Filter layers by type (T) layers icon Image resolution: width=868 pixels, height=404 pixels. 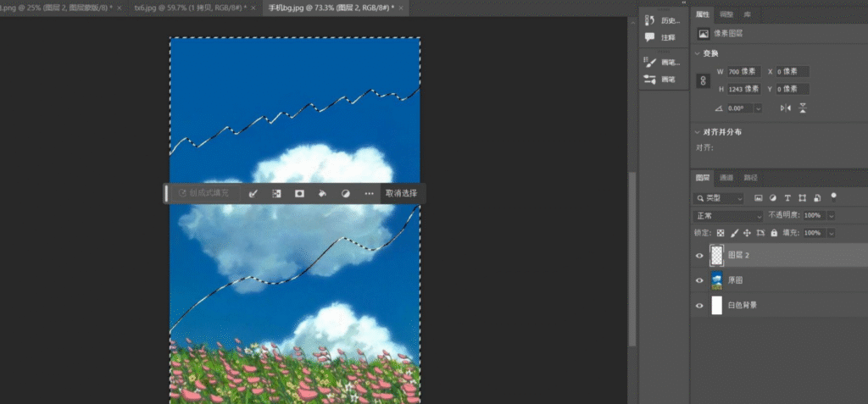pyautogui.click(x=787, y=197)
